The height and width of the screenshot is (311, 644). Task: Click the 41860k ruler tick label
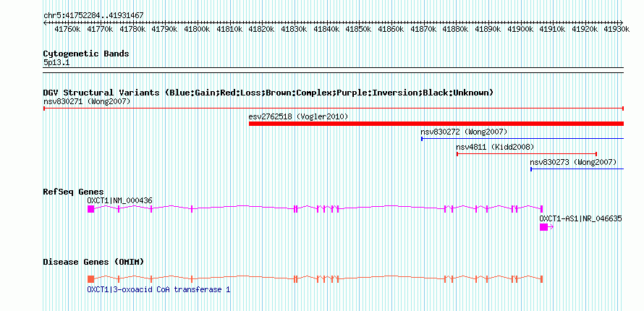tap(391, 29)
